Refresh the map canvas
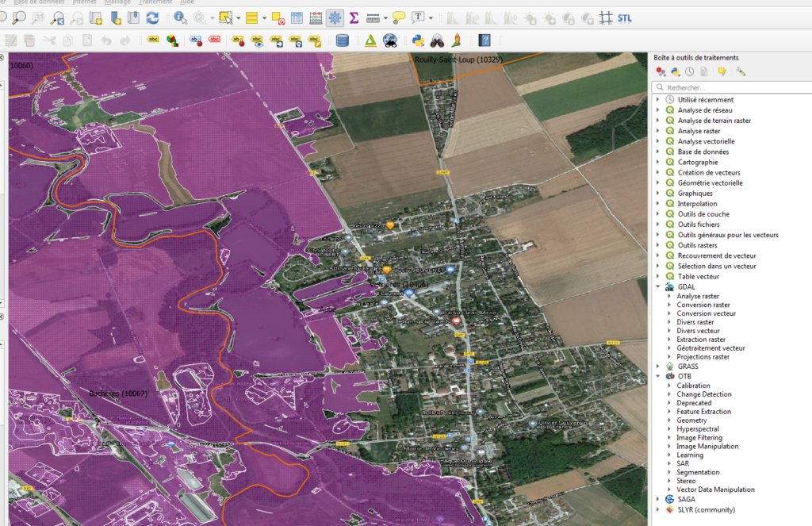 click(153, 16)
